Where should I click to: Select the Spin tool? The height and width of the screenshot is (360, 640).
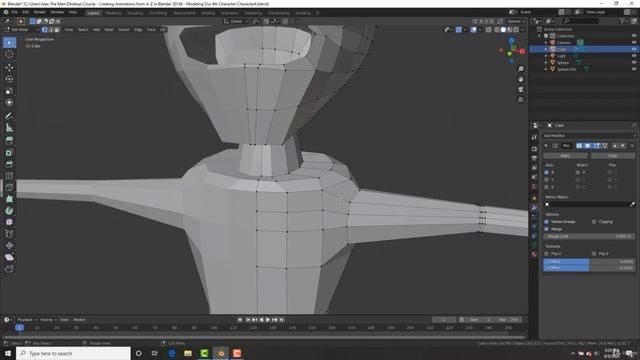pyautogui.click(x=9, y=211)
